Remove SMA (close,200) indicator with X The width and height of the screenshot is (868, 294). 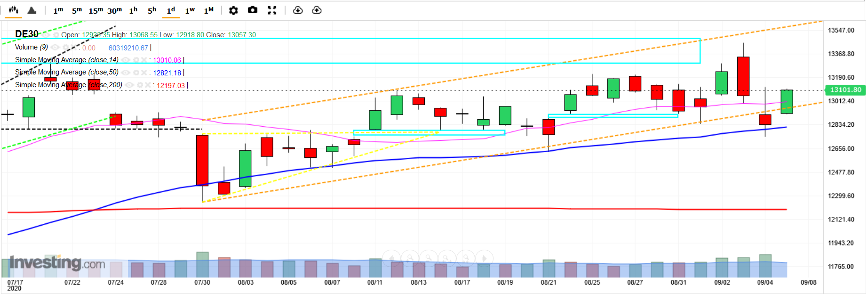(148, 85)
